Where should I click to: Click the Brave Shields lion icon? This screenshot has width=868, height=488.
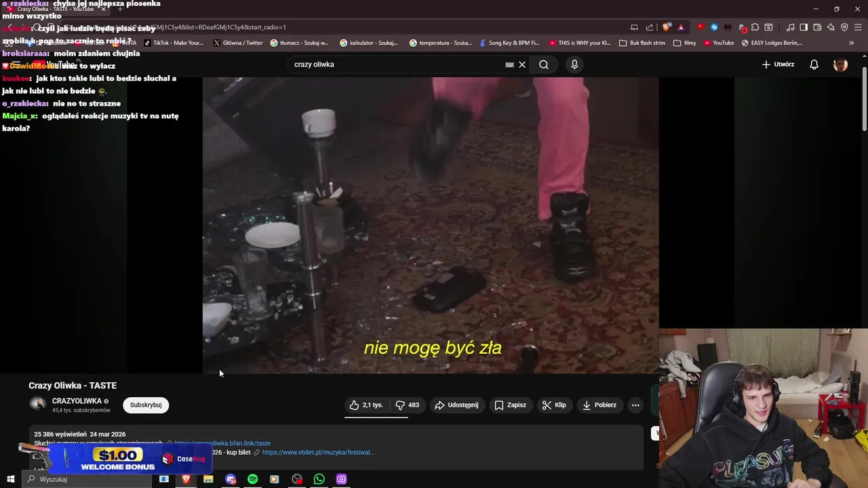tap(667, 27)
